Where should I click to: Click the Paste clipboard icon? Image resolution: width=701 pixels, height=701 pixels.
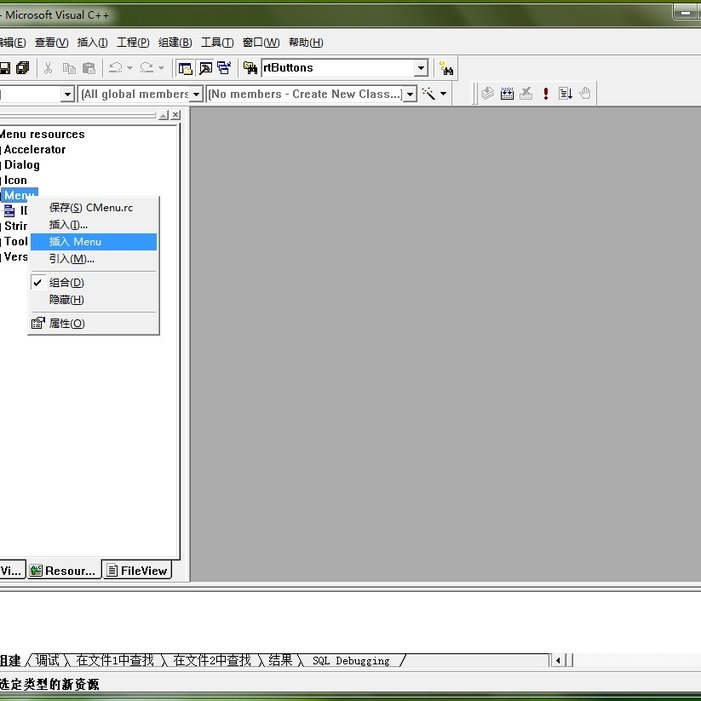click(89, 68)
